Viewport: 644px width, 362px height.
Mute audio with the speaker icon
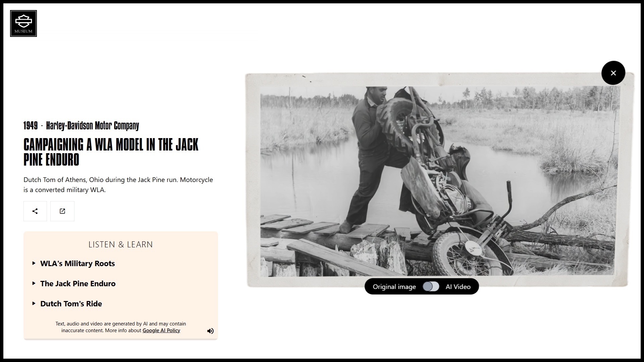click(x=210, y=331)
